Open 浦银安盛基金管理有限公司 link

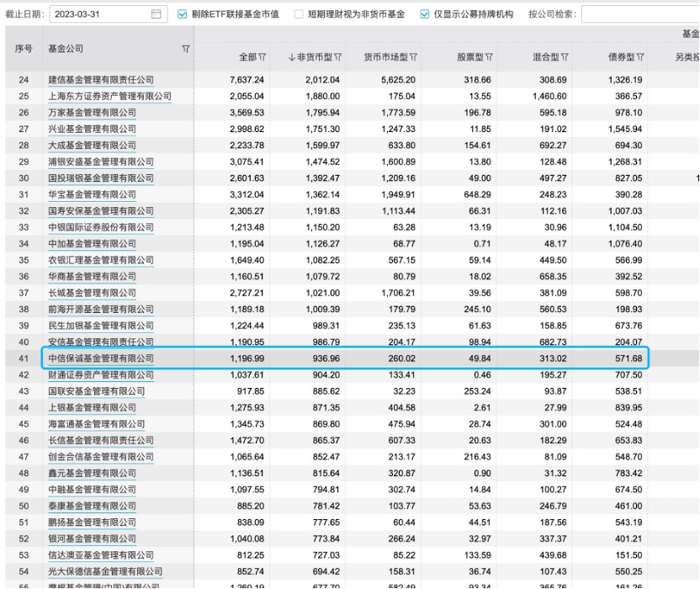[101, 162]
